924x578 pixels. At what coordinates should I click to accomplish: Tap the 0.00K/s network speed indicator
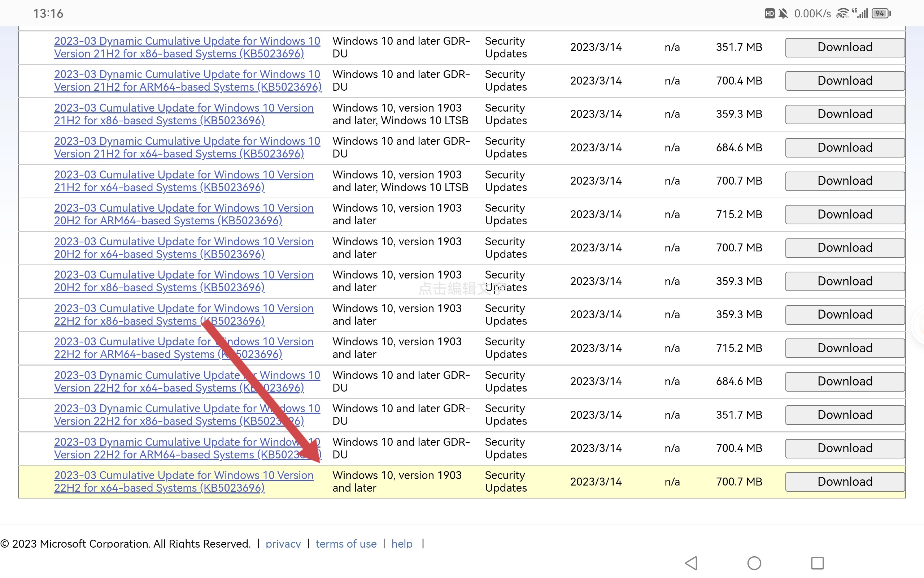(x=812, y=14)
